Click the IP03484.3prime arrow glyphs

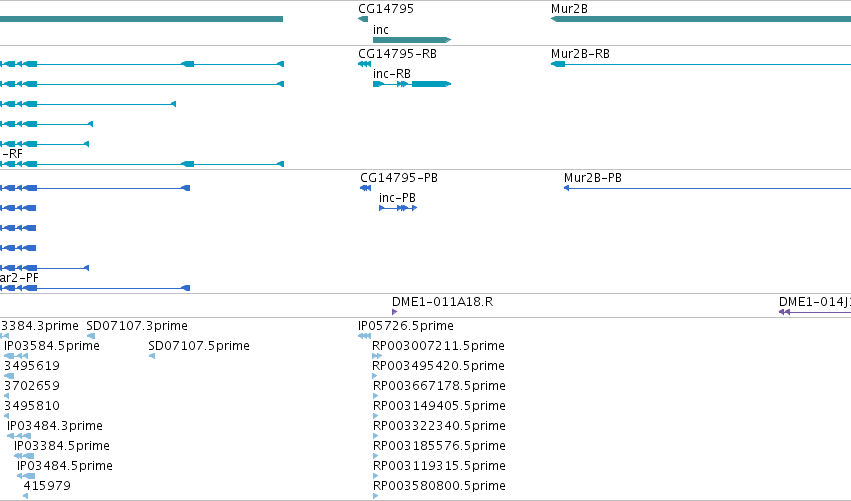(19, 436)
